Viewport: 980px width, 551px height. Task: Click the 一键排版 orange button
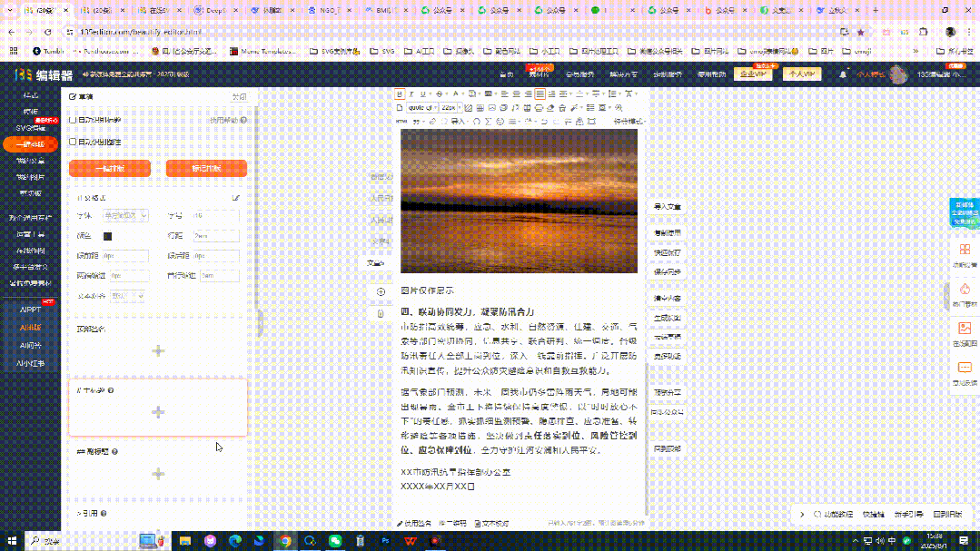pos(110,167)
